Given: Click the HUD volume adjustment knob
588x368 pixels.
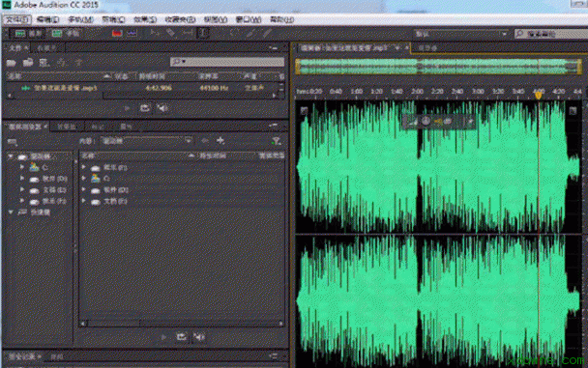Looking at the screenshot, I should [x=426, y=121].
